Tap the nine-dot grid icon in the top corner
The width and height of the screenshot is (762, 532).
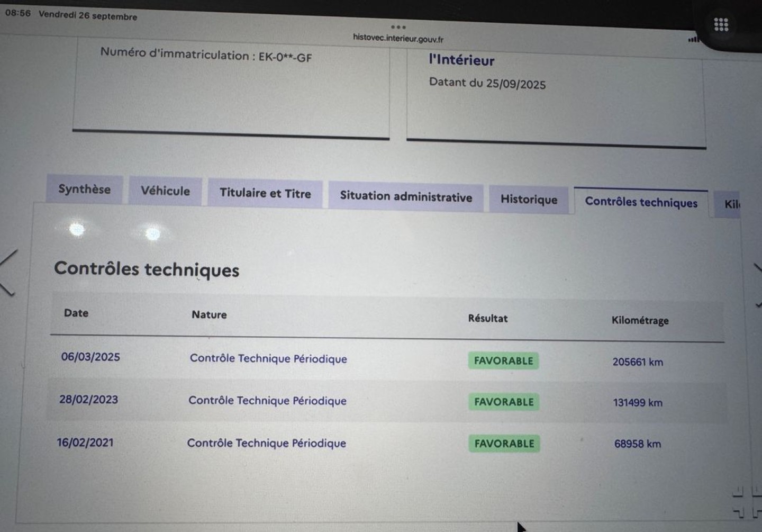[x=721, y=24]
